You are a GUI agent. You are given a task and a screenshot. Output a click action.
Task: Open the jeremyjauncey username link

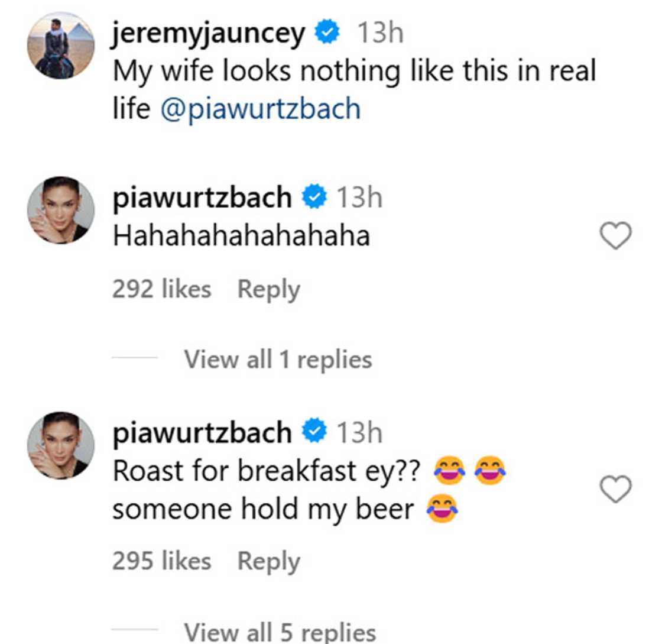pyautogui.click(x=209, y=34)
